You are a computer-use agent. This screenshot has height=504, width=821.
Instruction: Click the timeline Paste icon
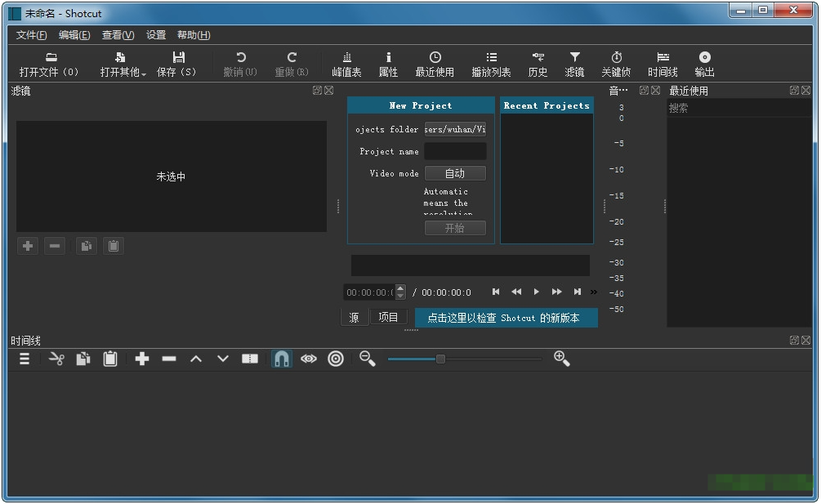[110, 359]
